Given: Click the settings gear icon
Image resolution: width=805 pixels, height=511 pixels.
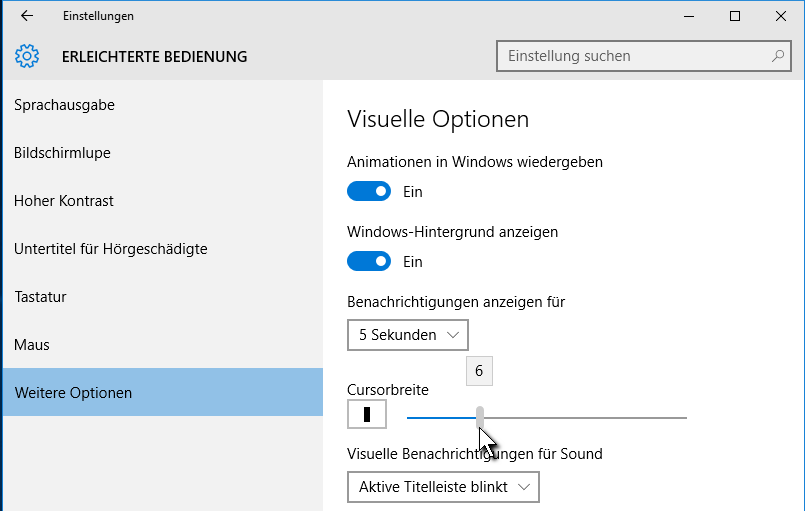Looking at the screenshot, I should (x=27, y=56).
